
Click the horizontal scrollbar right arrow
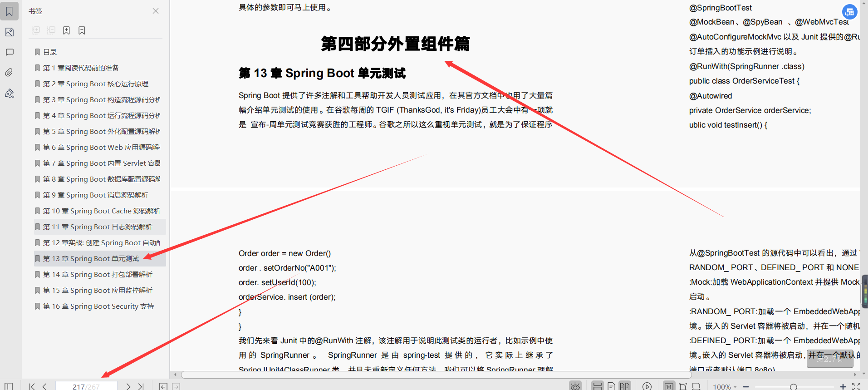point(855,375)
